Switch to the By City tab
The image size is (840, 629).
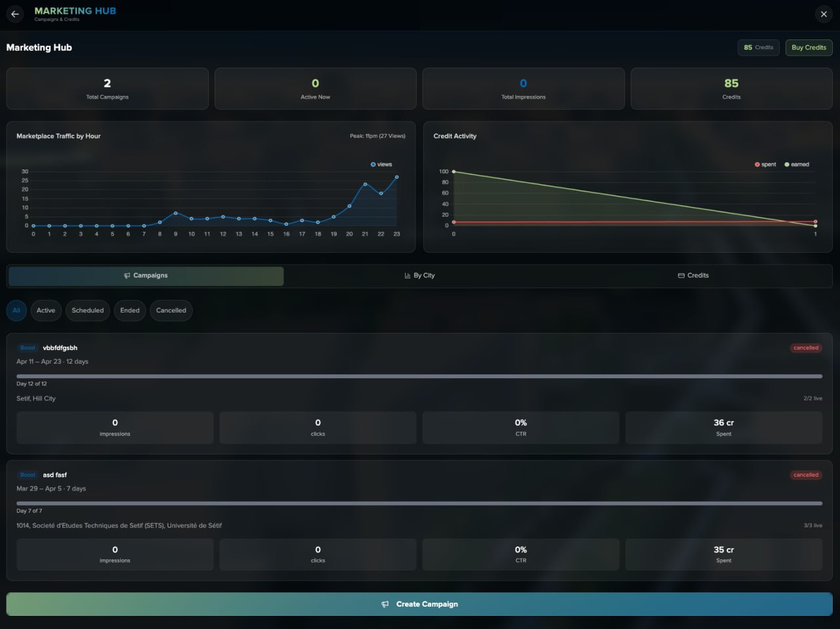coord(420,276)
